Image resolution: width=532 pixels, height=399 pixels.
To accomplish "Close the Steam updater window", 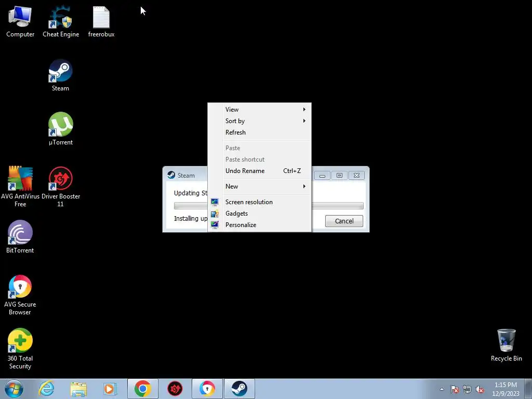I will [356, 176].
